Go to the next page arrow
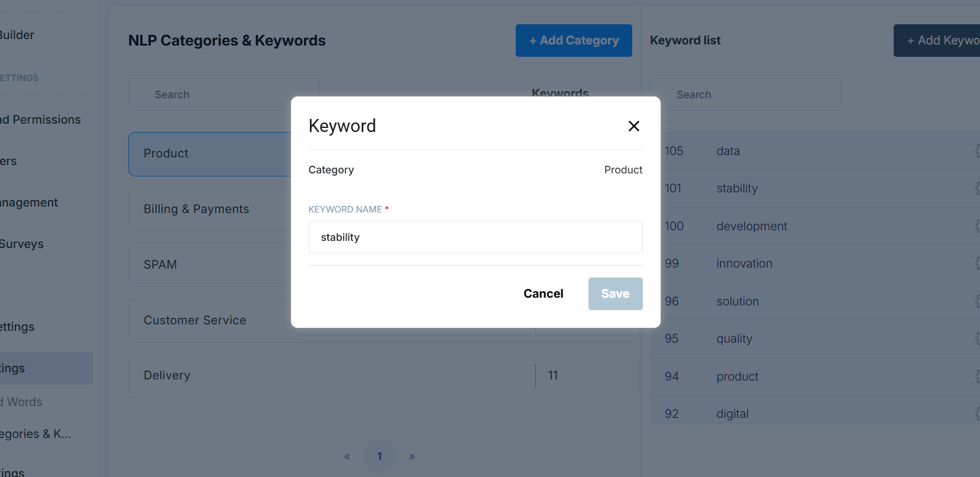Screen dimensions: 980x477 (x=412, y=456)
